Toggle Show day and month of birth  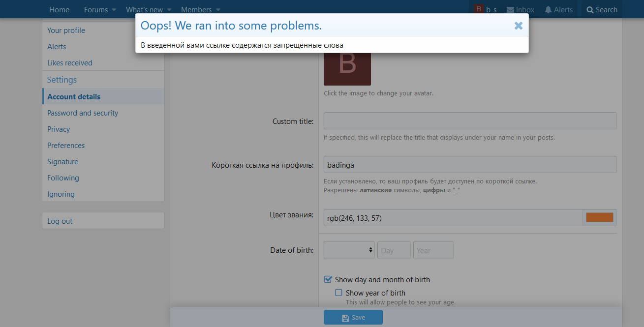click(x=328, y=279)
